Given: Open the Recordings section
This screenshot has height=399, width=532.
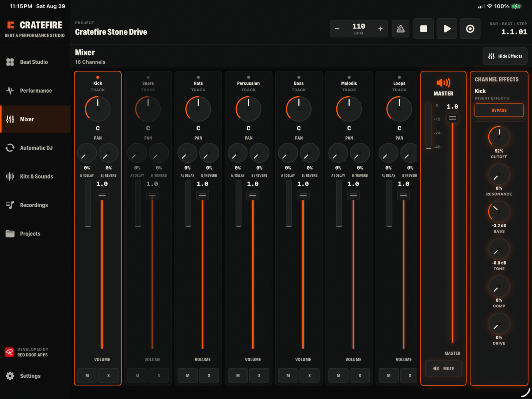Looking at the screenshot, I should coord(35,205).
